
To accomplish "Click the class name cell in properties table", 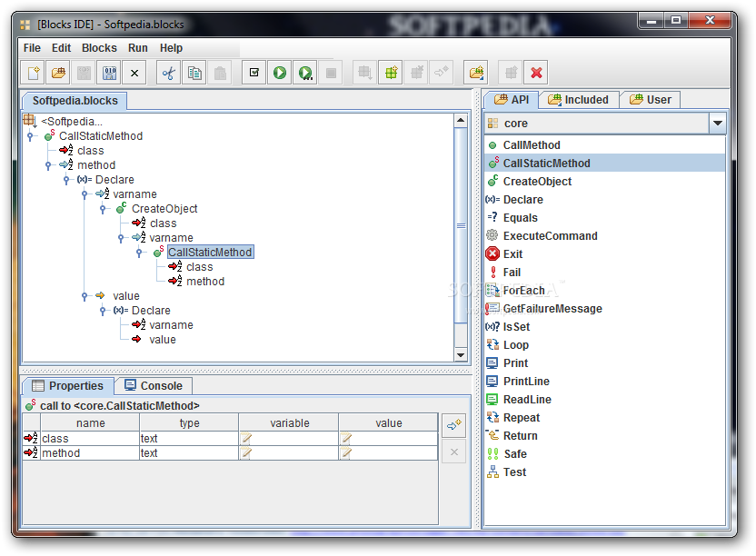I will [x=90, y=438].
